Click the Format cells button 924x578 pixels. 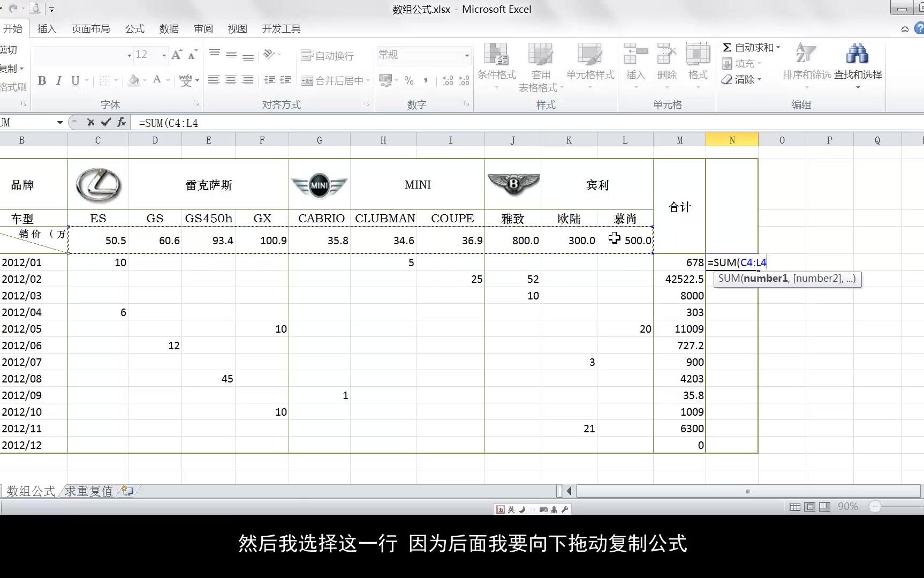[698, 65]
